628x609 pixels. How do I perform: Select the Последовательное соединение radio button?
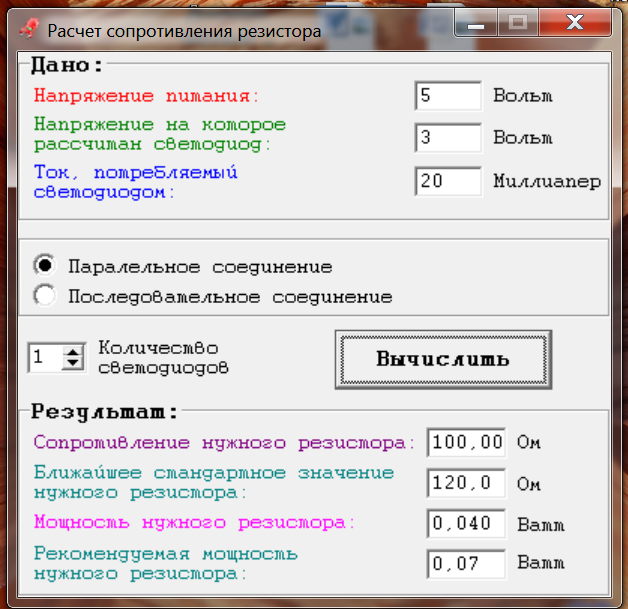(x=45, y=296)
